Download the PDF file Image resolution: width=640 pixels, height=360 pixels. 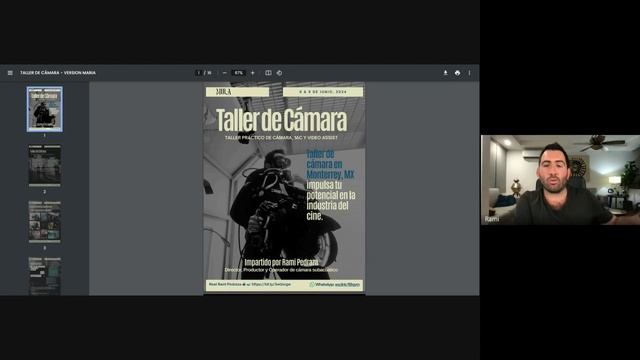pos(445,73)
